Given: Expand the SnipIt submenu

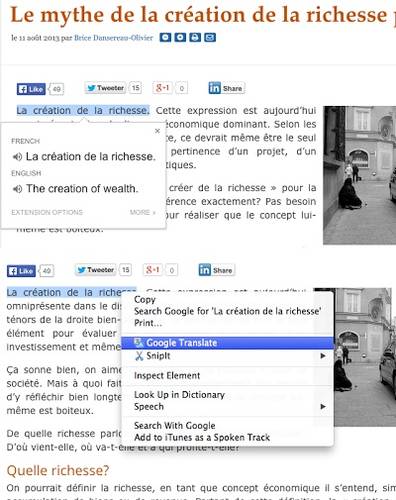Looking at the screenshot, I should pos(322,356).
